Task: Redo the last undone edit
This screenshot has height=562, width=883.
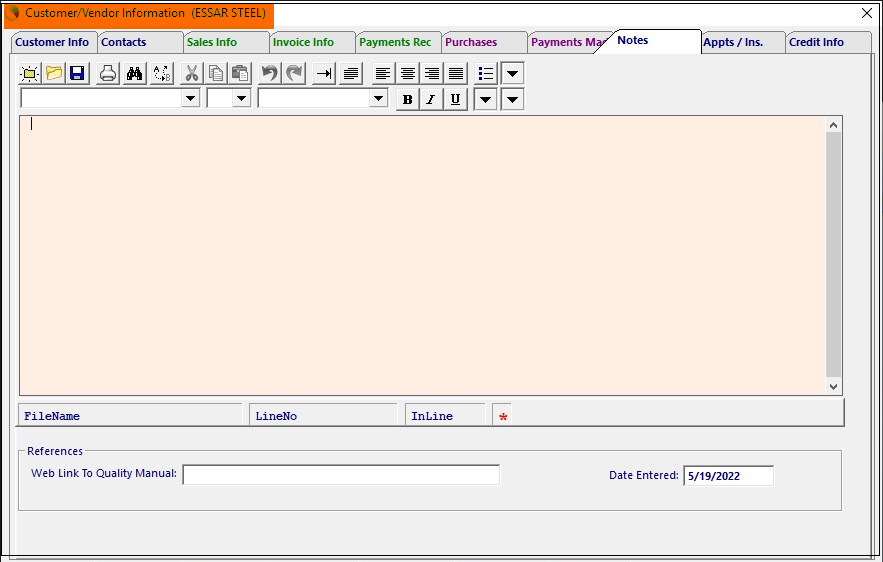Action: coord(295,73)
